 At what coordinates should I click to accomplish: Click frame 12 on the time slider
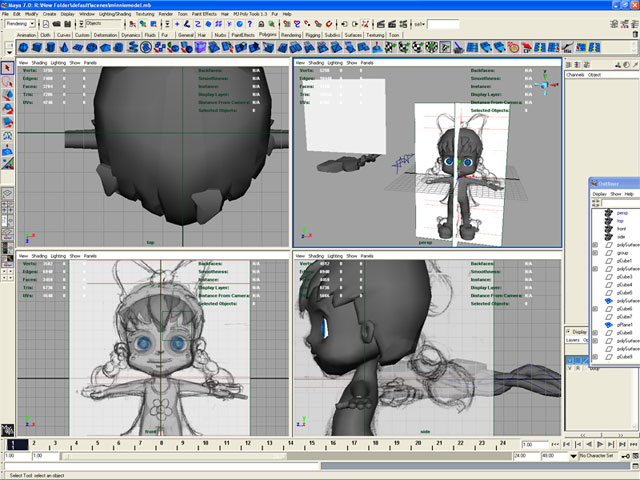pos(248,444)
